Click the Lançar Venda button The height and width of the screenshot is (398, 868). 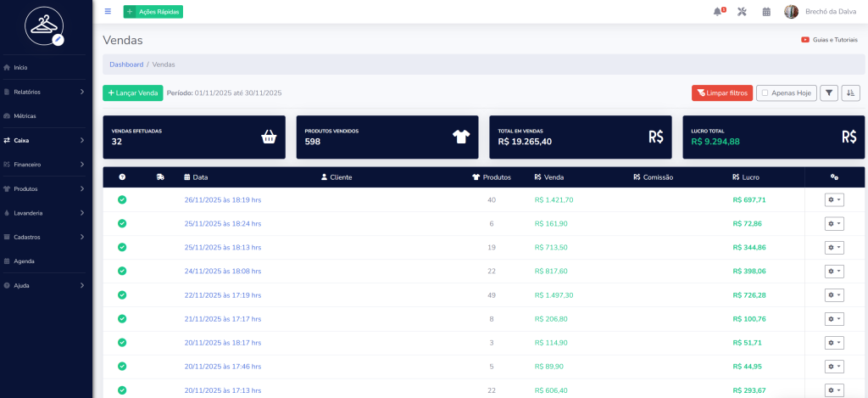132,93
